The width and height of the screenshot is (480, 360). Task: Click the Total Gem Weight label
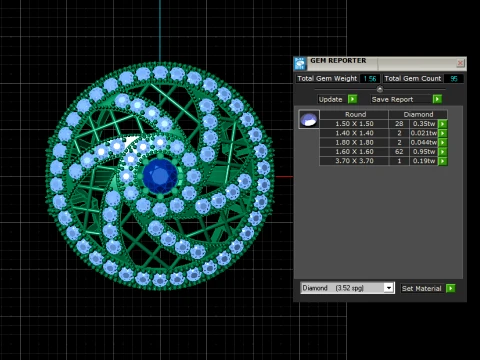click(327, 79)
